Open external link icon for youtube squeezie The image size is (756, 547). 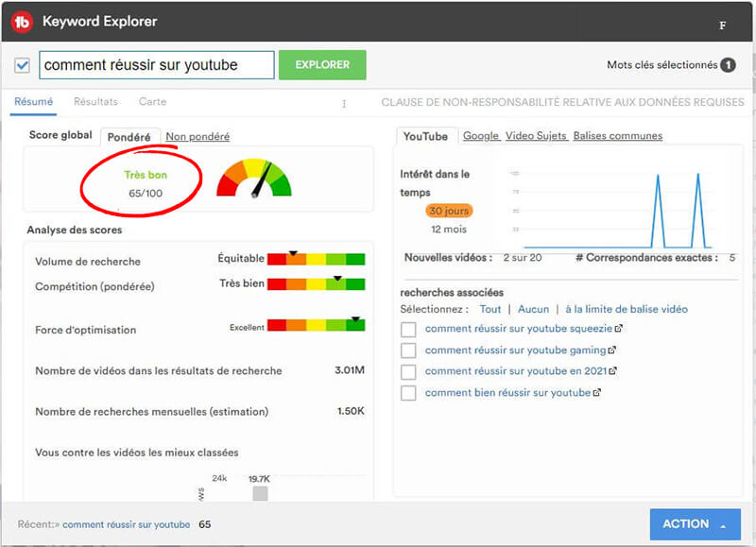tap(619, 329)
